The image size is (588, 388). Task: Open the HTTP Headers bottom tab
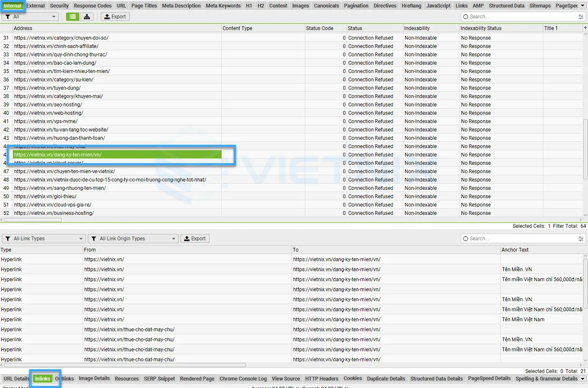pos(322,379)
